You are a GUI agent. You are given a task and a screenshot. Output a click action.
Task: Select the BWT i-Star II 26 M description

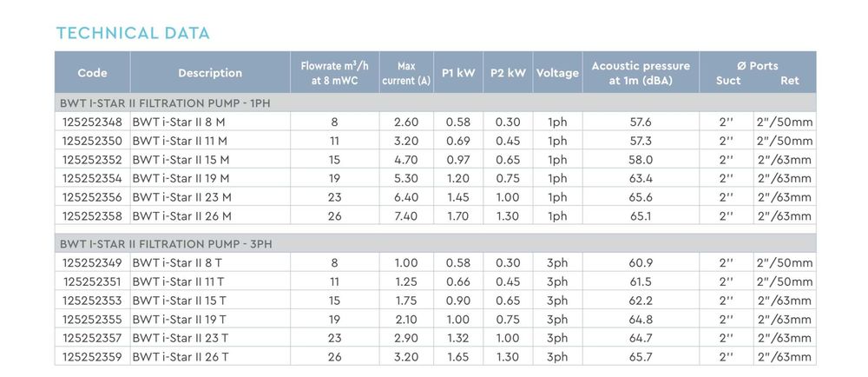pos(181,215)
